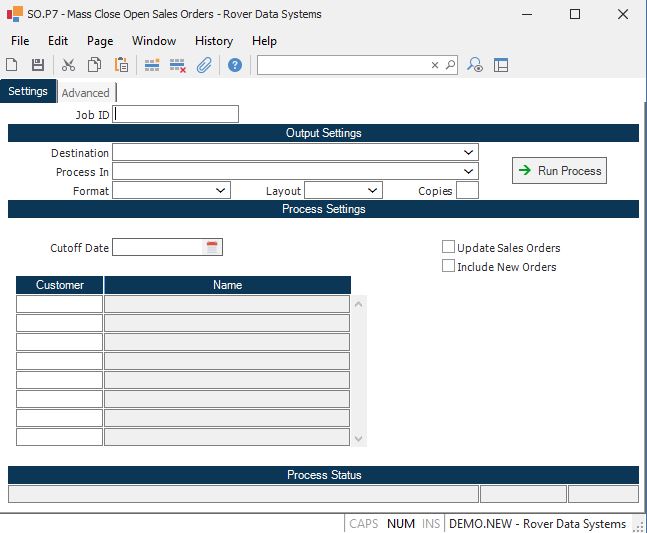Click the New record toolbar icon
The width and height of the screenshot is (647, 533).
click(x=12, y=65)
